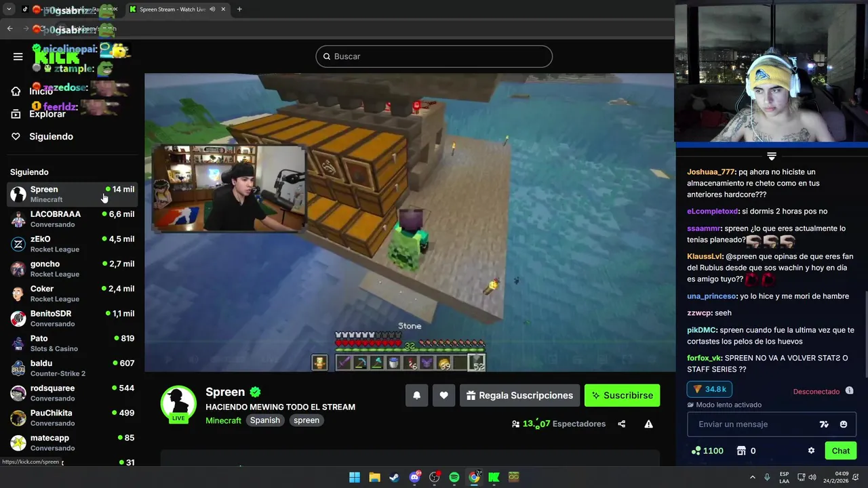Open Spotify from the taskbar
The height and width of the screenshot is (488, 868).
454,477
